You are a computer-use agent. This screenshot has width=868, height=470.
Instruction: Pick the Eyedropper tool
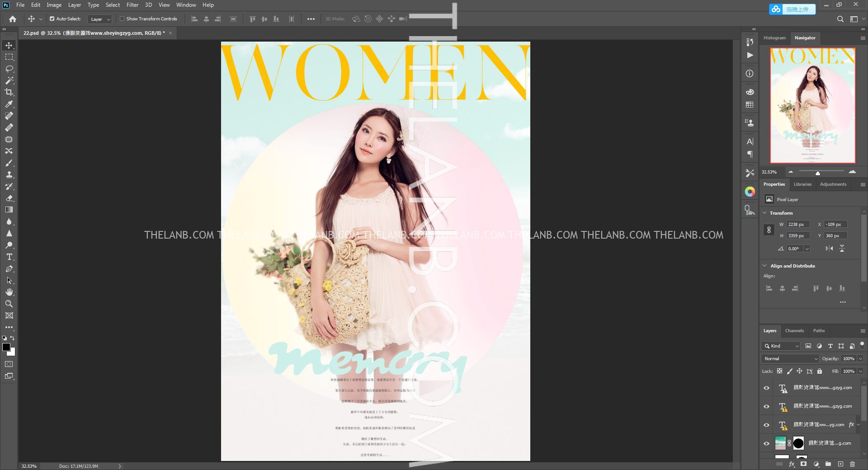click(x=9, y=104)
